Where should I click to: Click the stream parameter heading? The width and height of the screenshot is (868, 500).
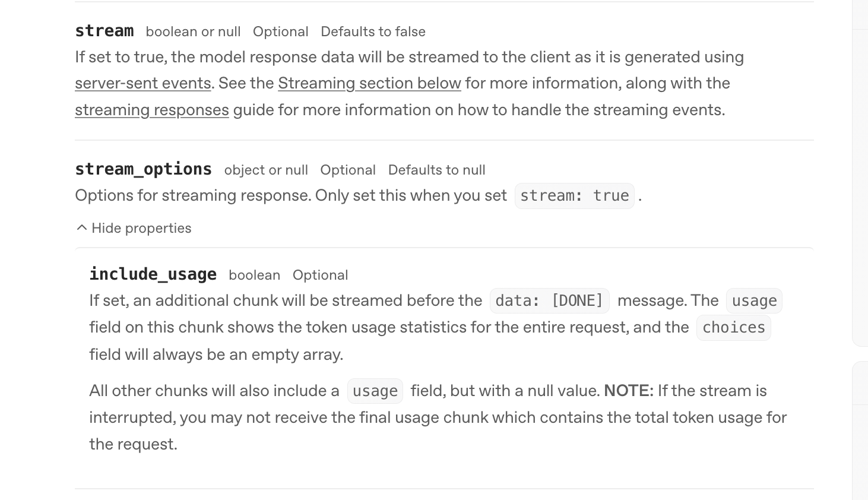(x=104, y=31)
